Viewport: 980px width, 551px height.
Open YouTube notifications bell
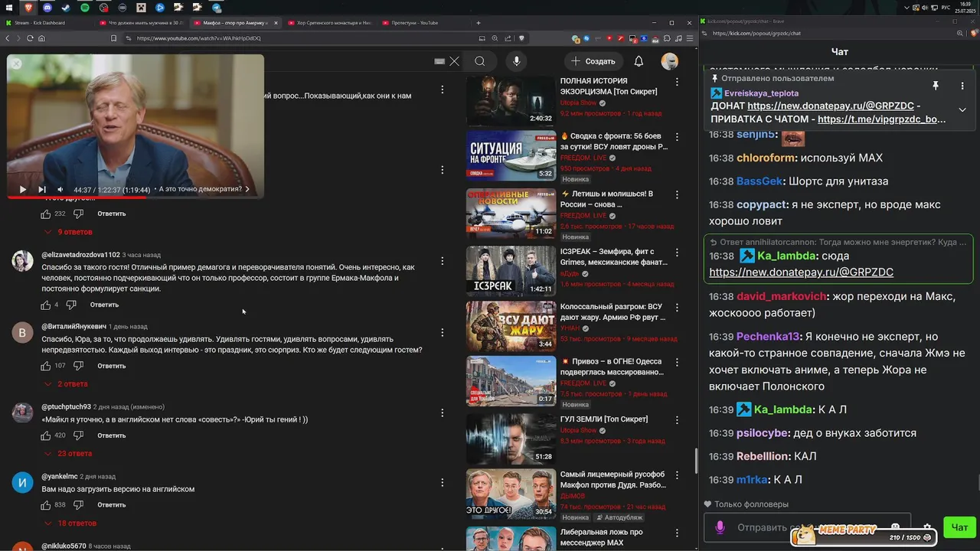639,61
